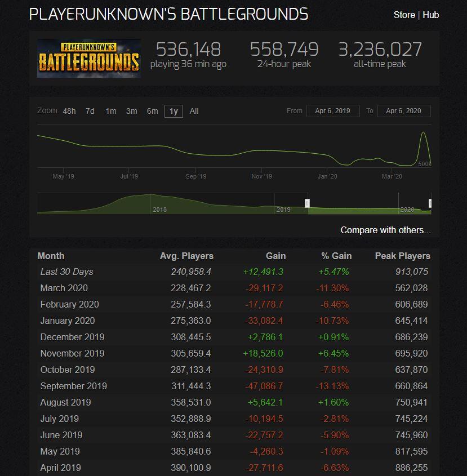Select the 1y zoom option
This screenshot has height=476, width=467.
[174, 111]
